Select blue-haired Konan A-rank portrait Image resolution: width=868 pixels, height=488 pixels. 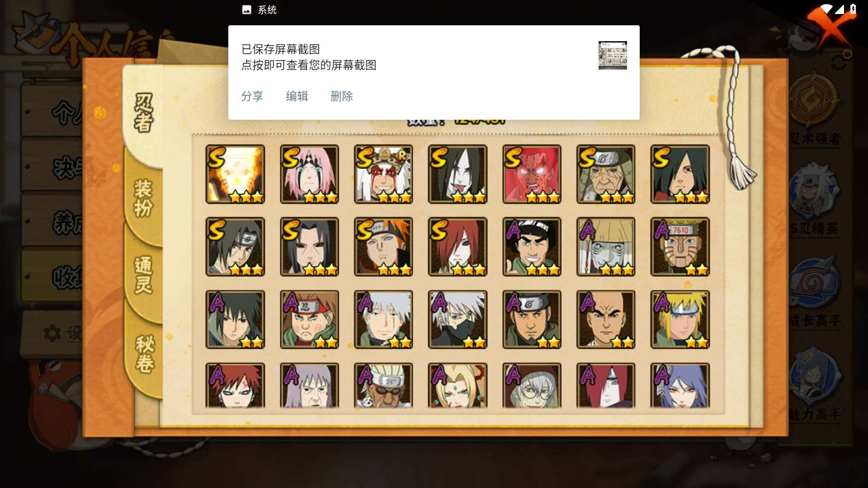point(680,385)
